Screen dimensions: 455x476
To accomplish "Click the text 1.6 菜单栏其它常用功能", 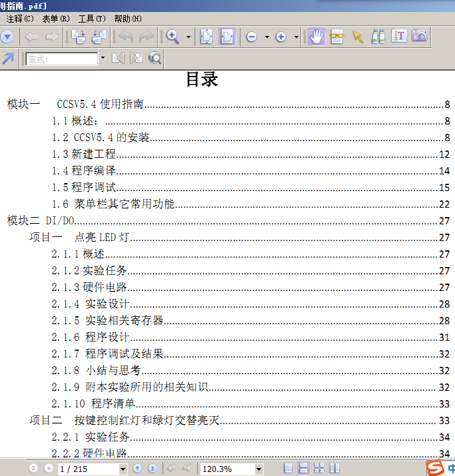I will pos(113,204).
